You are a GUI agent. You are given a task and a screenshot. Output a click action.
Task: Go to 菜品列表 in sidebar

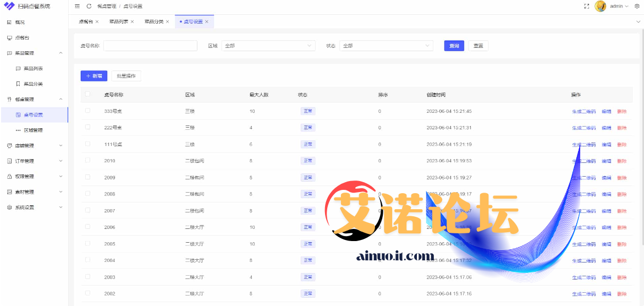[33, 68]
